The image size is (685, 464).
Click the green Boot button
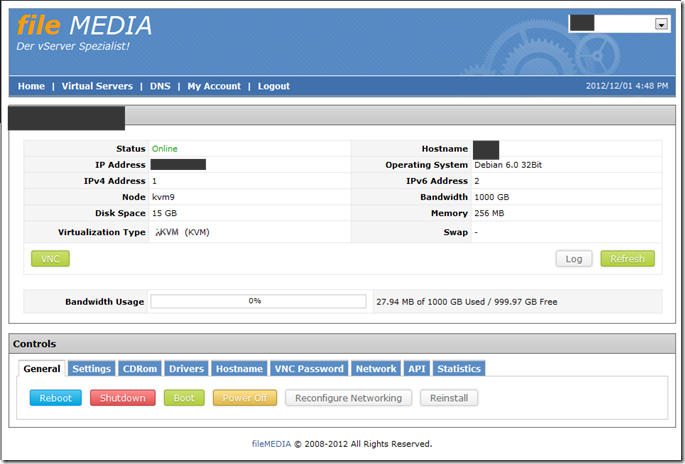point(184,398)
